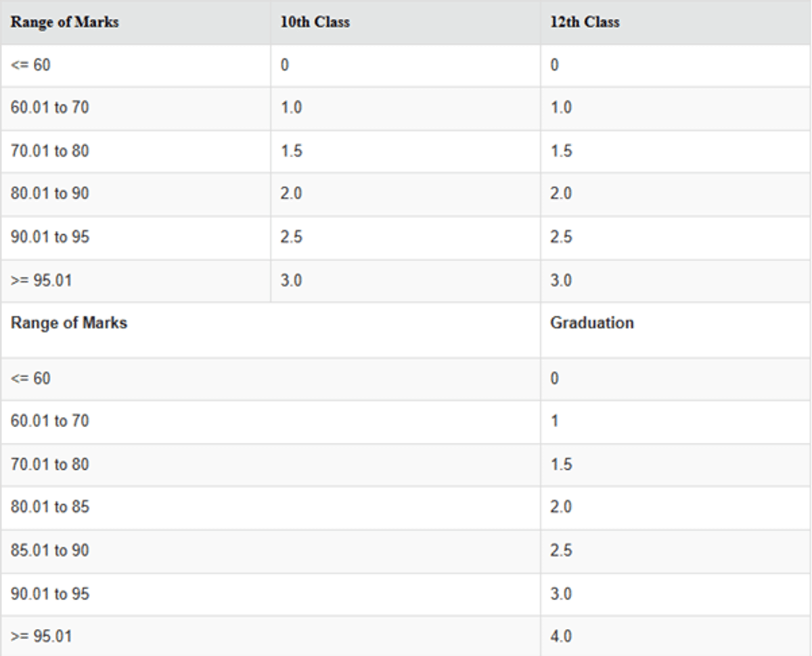
Task: Select the "Graduation" column header
Action: point(591,323)
